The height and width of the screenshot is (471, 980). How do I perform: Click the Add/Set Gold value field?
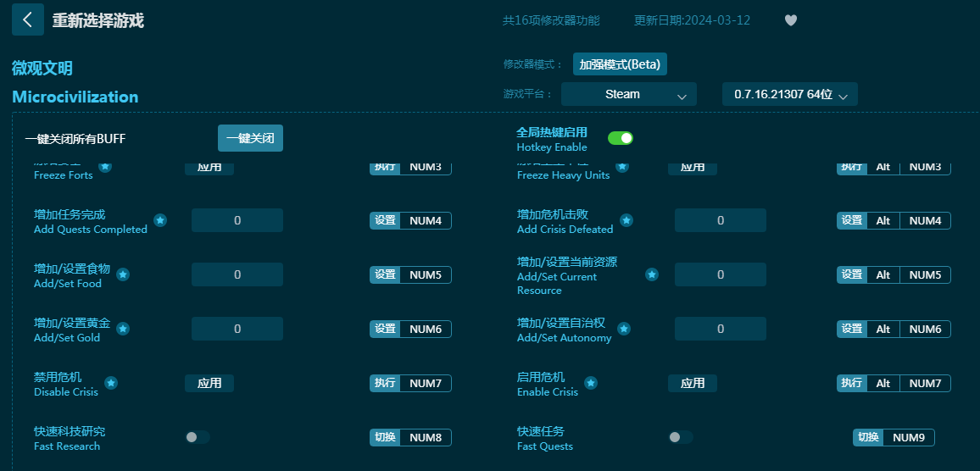tap(237, 329)
